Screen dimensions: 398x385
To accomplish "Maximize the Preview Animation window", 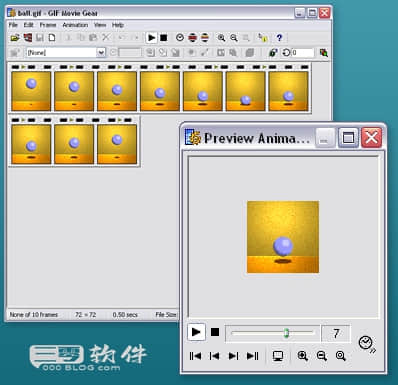I will click(348, 137).
